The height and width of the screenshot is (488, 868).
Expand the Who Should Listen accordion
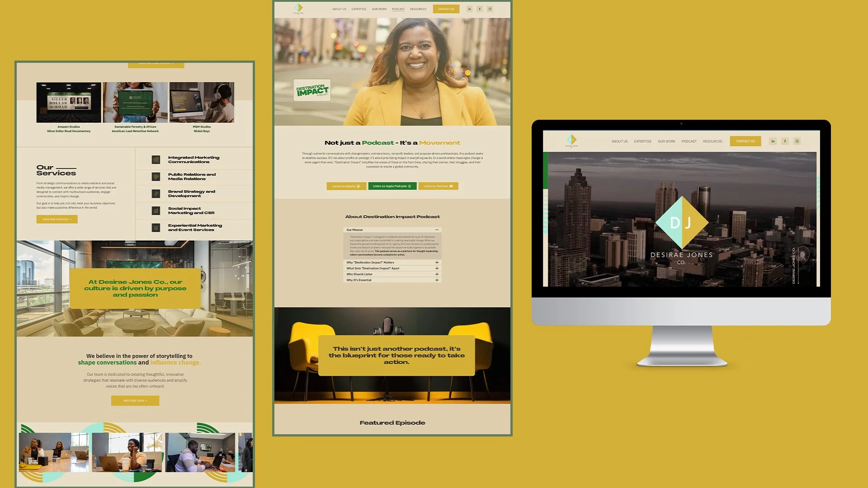437,274
